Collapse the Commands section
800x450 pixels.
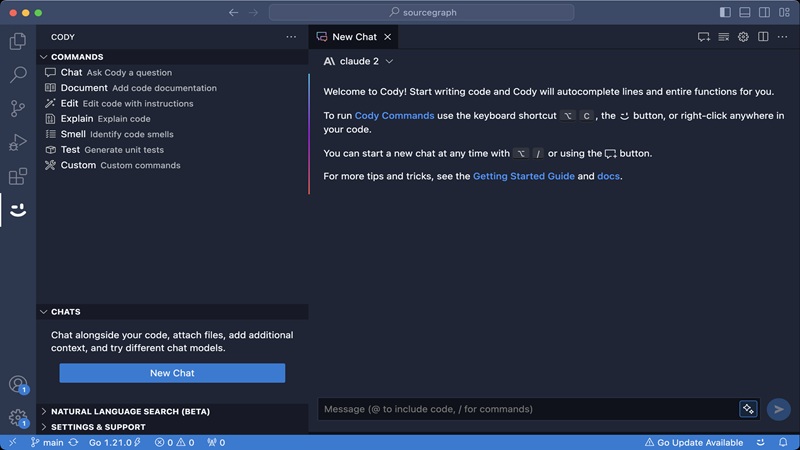[x=76, y=57]
